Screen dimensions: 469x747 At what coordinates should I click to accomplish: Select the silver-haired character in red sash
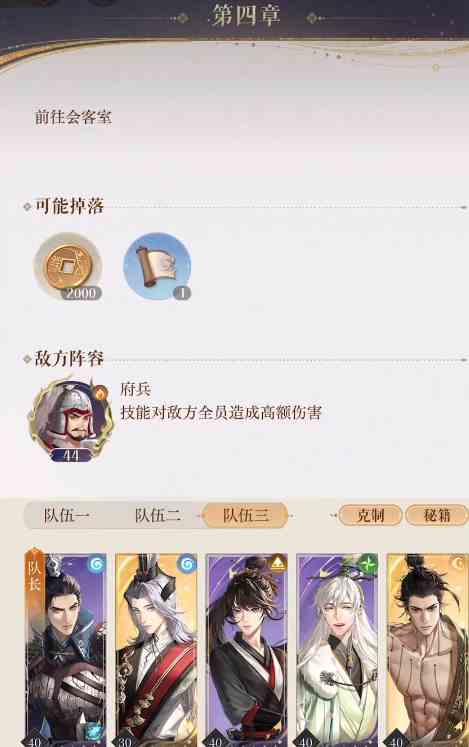coord(156,650)
